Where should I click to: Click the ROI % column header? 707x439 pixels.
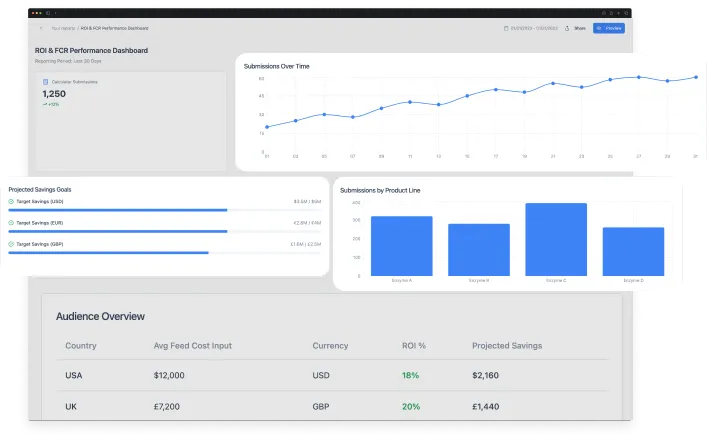click(414, 346)
